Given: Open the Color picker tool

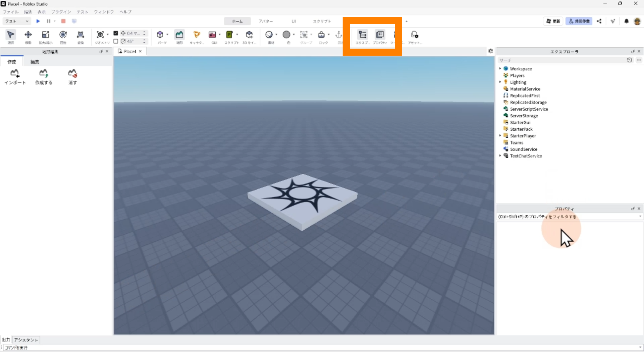Looking at the screenshot, I should (286, 35).
